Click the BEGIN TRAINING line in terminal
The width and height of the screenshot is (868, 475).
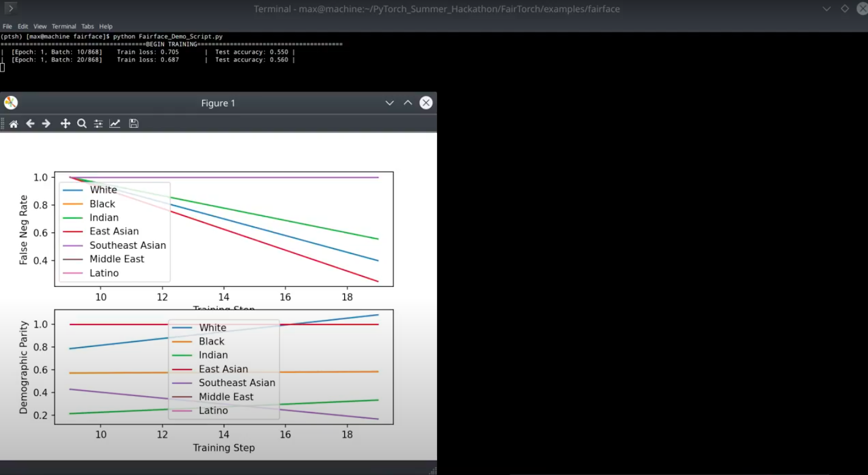point(172,44)
